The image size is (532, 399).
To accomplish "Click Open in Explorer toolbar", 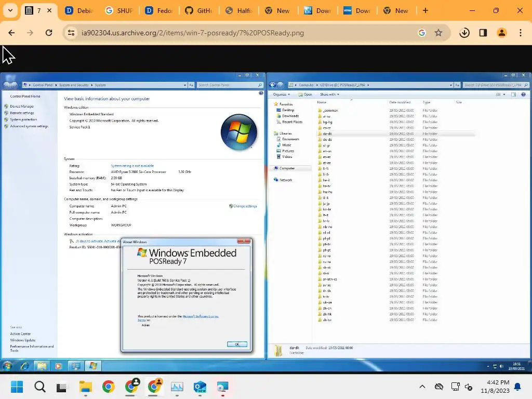I will (305, 95).
